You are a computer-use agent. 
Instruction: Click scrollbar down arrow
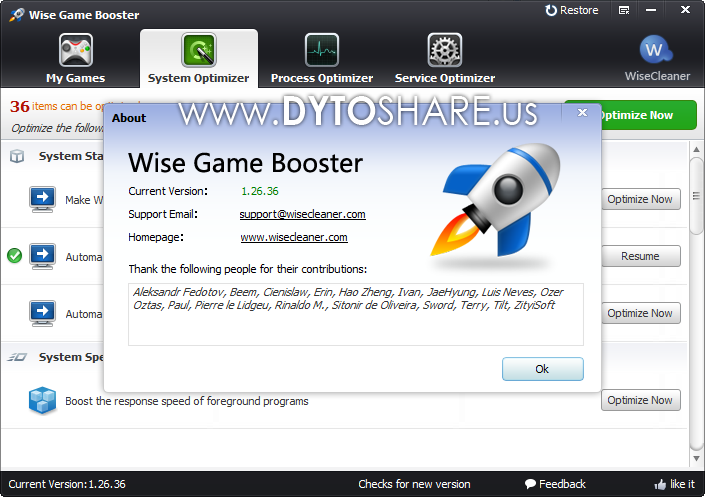coord(696,459)
